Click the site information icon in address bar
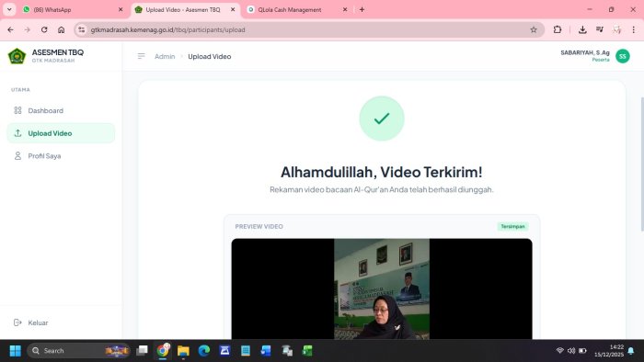The height and width of the screenshot is (362, 644). coord(82,29)
